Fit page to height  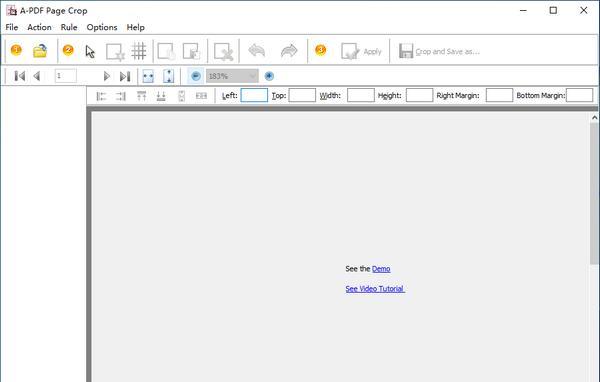tap(168, 76)
